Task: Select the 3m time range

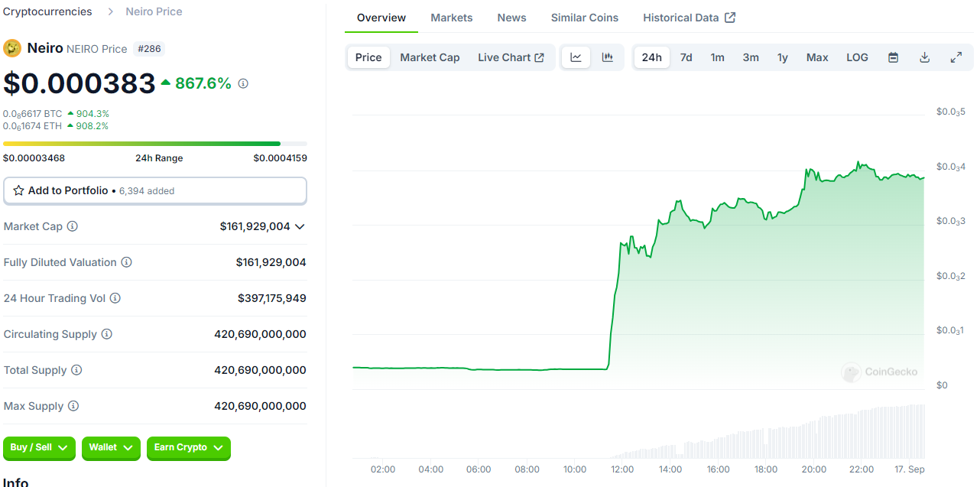Action: (x=751, y=57)
